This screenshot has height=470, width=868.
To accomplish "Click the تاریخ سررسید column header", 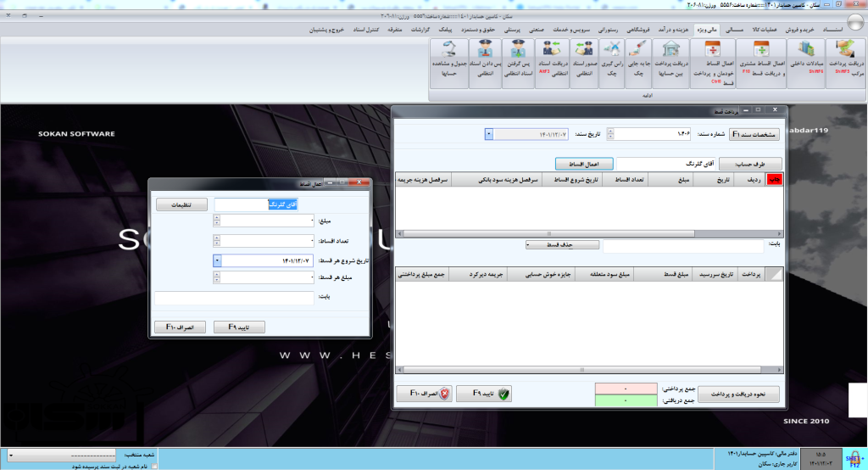I will click(715, 274).
